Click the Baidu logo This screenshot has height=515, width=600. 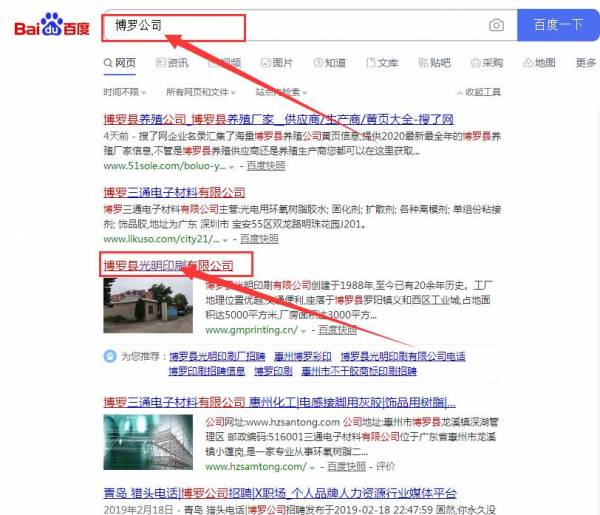pyautogui.click(x=50, y=25)
